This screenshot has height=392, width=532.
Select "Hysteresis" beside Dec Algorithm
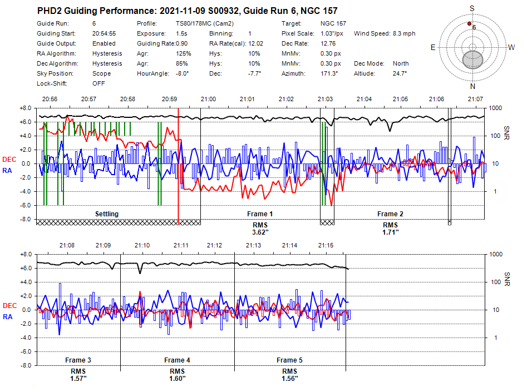[x=107, y=63]
